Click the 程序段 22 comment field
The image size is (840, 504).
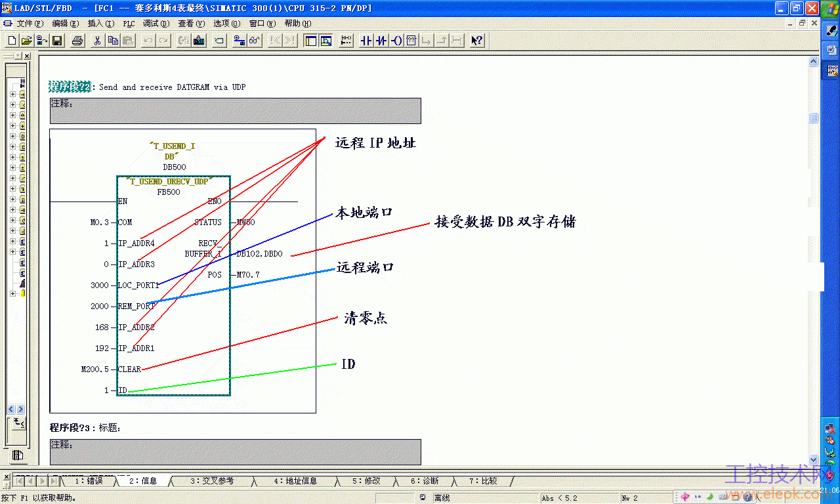(236, 111)
